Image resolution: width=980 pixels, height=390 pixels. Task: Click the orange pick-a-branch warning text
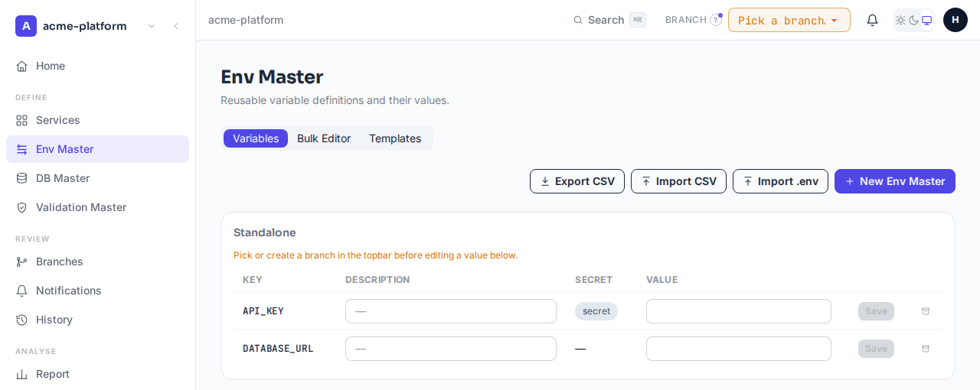[x=375, y=255]
